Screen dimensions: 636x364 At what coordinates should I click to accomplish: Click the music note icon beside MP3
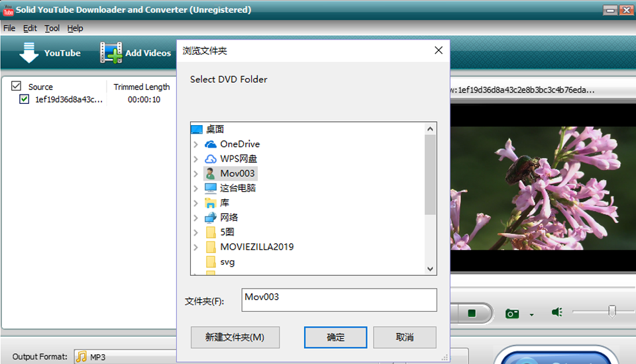(81, 357)
